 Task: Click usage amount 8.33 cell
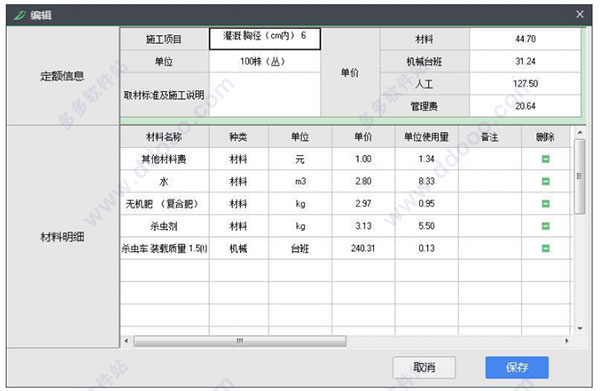click(x=426, y=181)
